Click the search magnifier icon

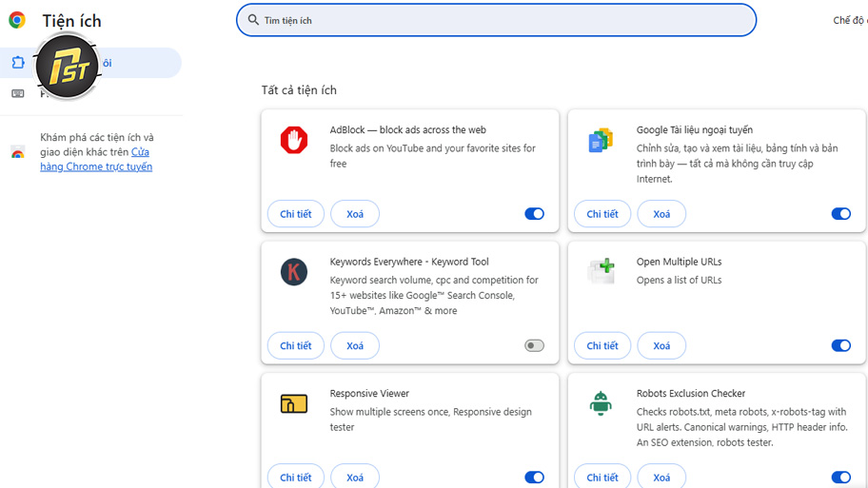[x=253, y=20]
